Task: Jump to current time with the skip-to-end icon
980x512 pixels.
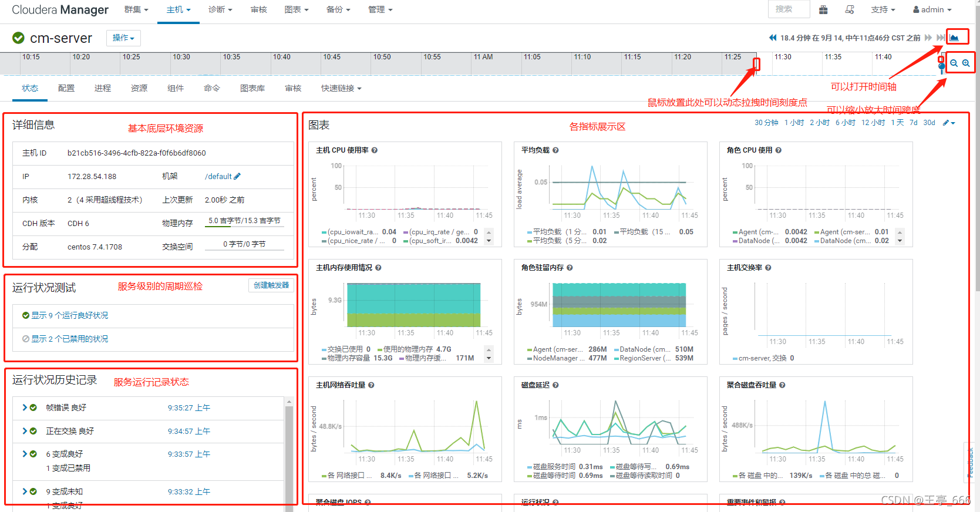Action: tap(941, 38)
